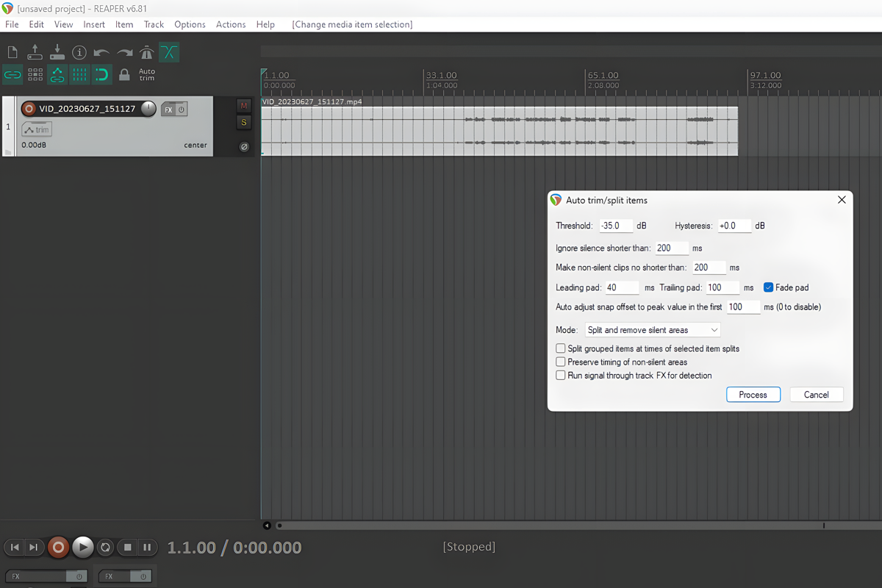
Task: Check Run signal through track FX for detection
Action: point(561,376)
